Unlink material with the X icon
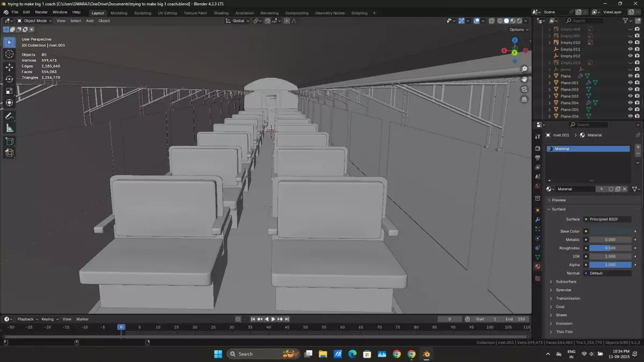 625,189
